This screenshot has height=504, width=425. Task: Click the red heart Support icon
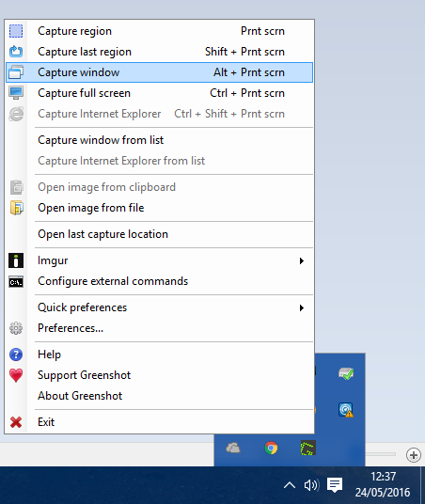tap(16, 375)
